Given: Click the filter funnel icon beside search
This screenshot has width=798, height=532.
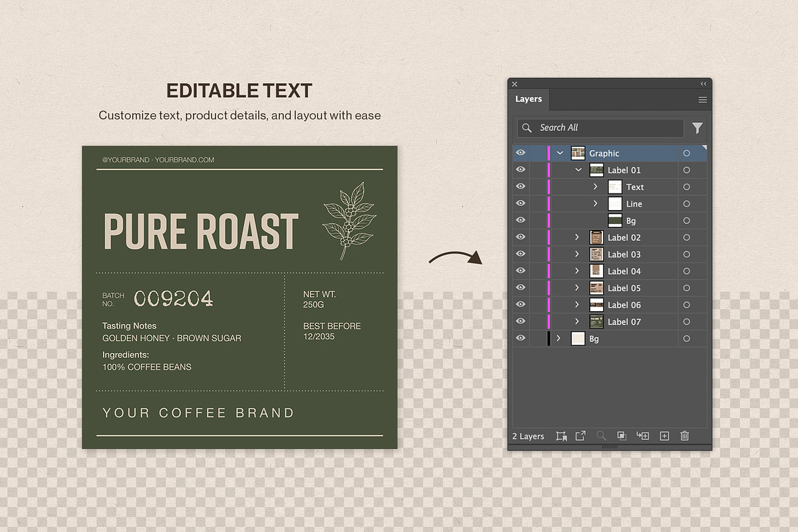Looking at the screenshot, I should 698,128.
